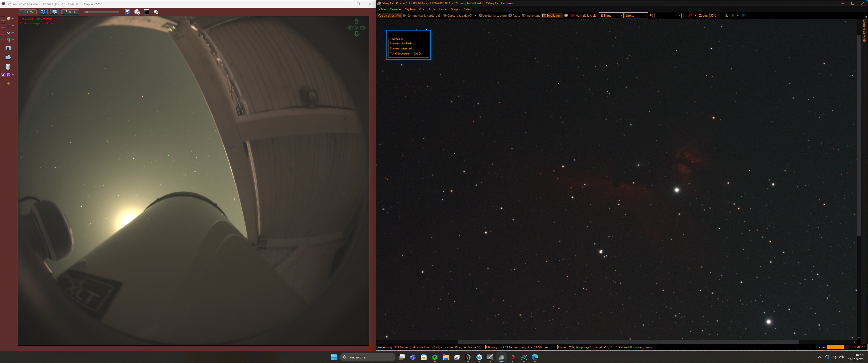Click green right arrow in FireCapture preview
This screenshot has width=868, height=363.
pos(362,28)
